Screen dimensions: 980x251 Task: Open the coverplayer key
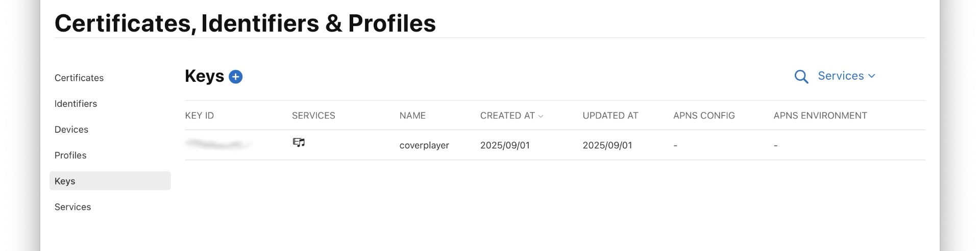[424, 145]
